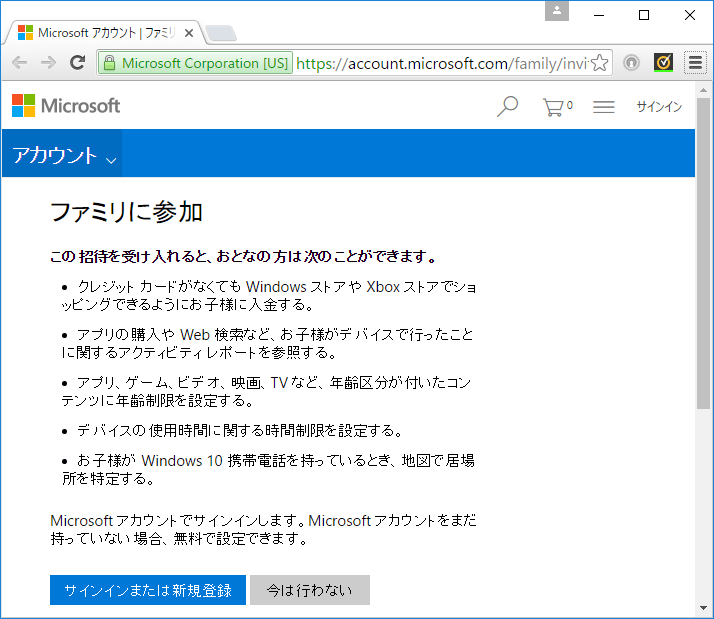Open the search magnifier on Microsoft header
The height and width of the screenshot is (619, 714).
(x=507, y=107)
